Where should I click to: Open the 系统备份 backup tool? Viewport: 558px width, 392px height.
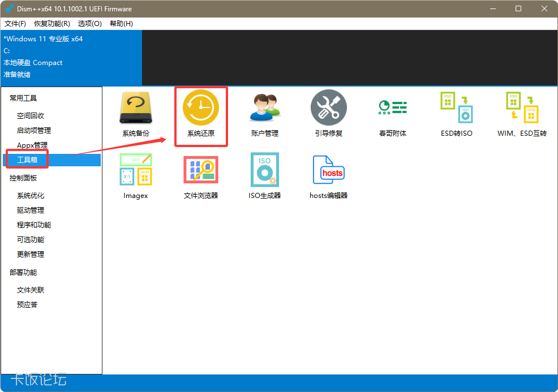[x=136, y=114]
